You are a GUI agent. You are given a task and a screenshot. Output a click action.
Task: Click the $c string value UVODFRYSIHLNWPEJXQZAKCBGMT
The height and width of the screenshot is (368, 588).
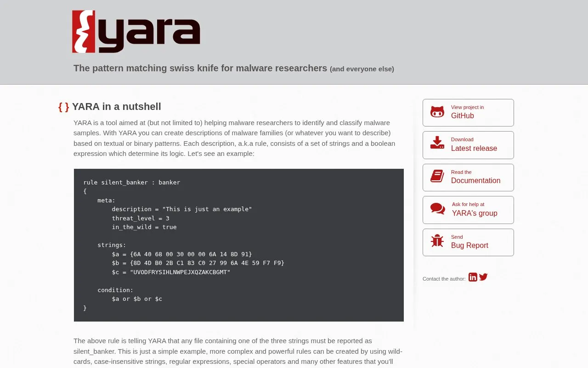click(180, 272)
